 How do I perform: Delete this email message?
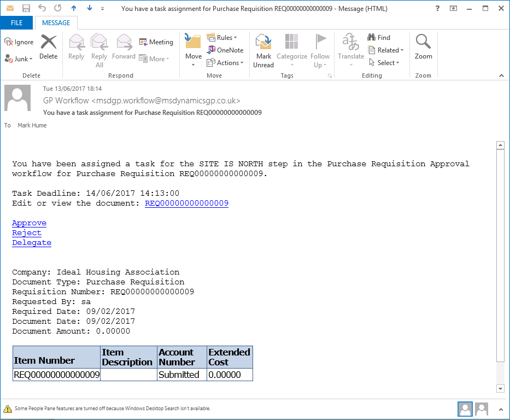click(x=48, y=48)
